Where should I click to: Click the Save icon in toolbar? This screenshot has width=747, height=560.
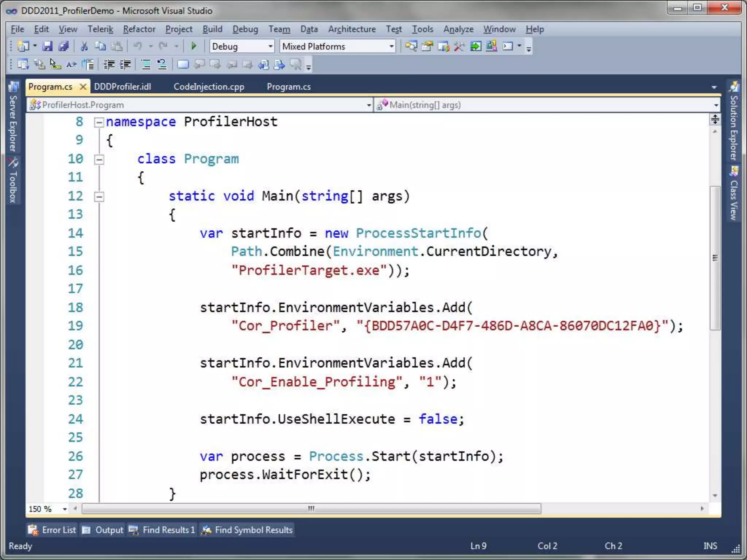pyautogui.click(x=47, y=46)
